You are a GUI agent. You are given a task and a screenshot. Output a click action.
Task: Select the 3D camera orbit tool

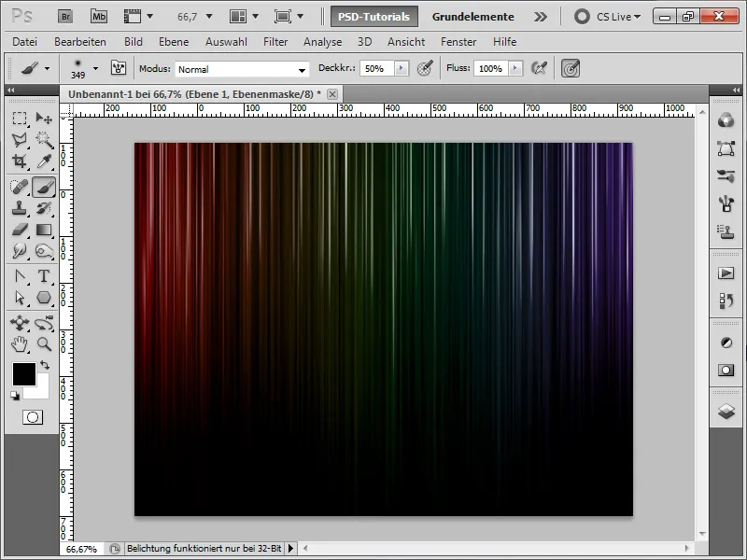[44, 323]
